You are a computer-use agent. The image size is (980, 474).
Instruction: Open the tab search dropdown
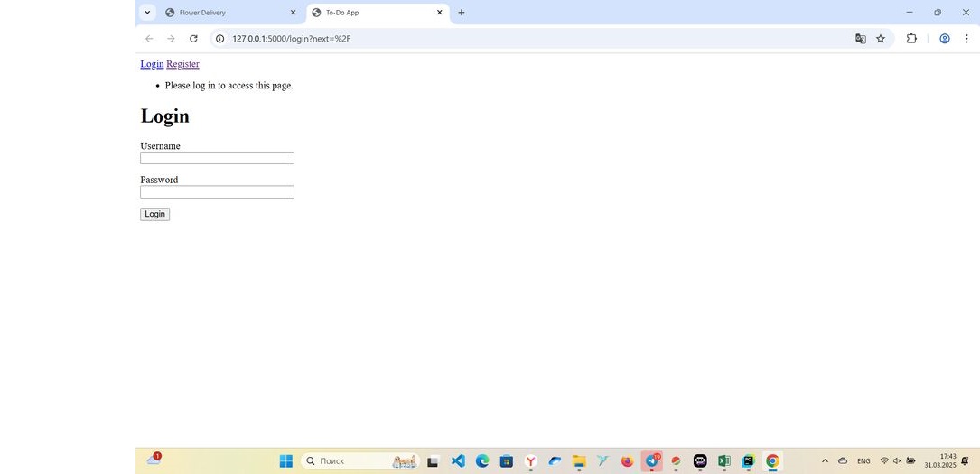pyautogui.click(x=147, y=13)
